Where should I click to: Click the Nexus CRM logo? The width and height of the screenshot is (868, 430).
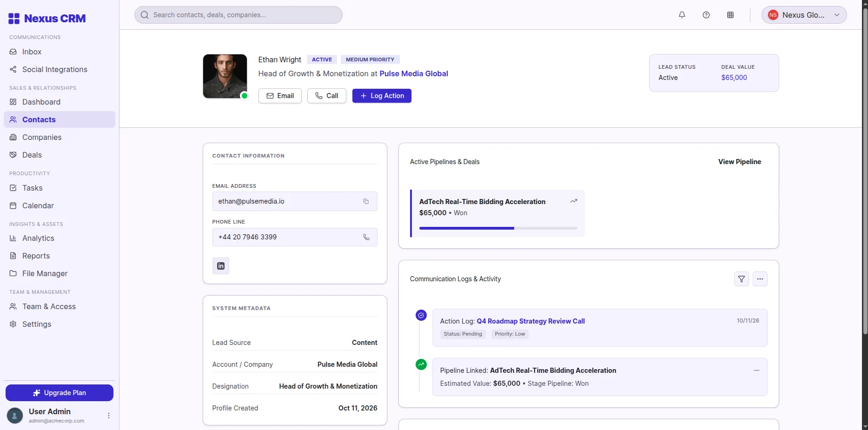point(47,19)
